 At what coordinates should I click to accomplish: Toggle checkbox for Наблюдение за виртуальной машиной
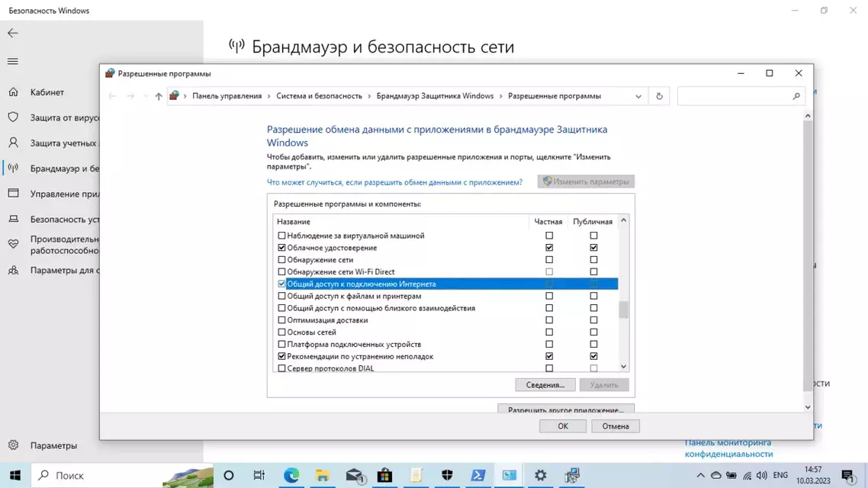pos(281,236)
